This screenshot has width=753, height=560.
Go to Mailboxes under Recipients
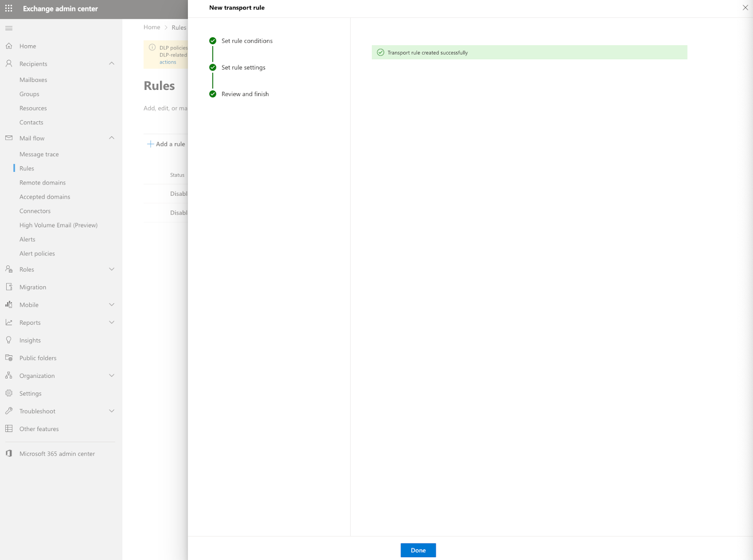tap(33, 80)
